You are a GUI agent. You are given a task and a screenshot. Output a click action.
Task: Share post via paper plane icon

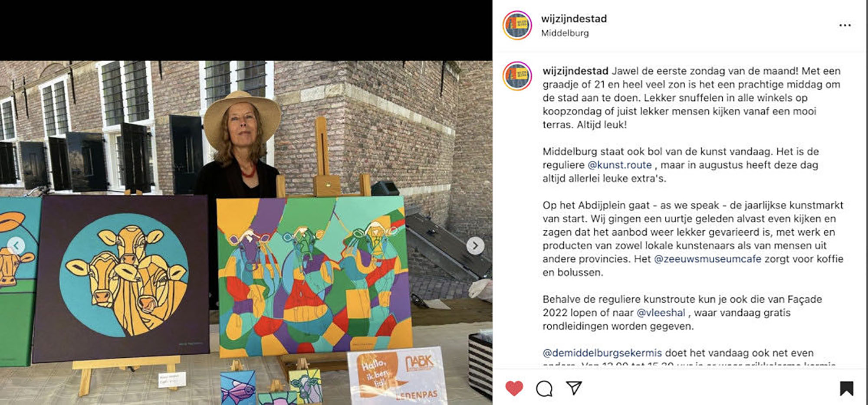point(574,388)
